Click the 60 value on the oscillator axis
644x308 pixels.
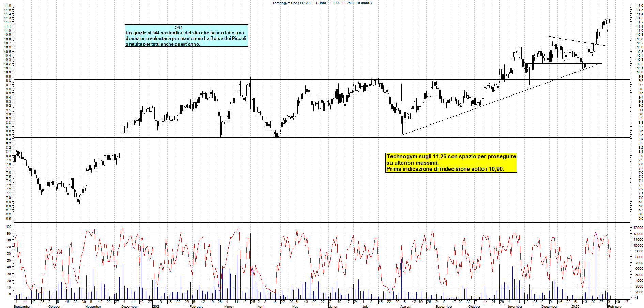tap(9, 253)
